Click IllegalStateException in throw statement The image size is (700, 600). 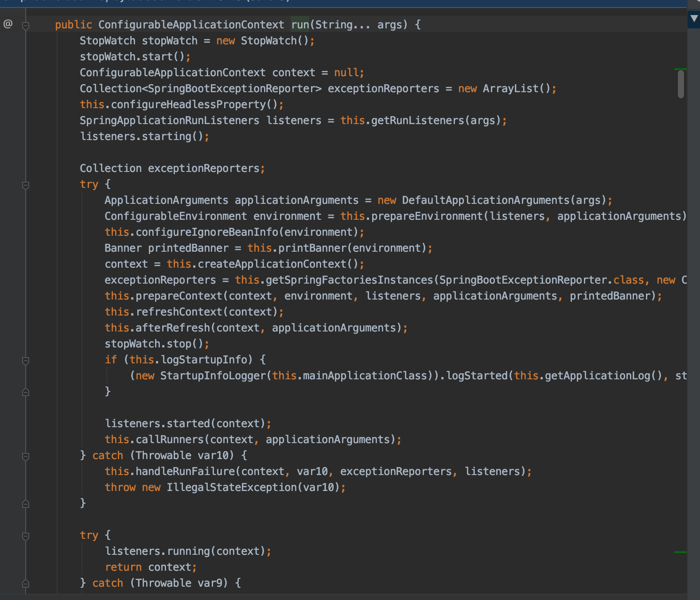(232, 487)
